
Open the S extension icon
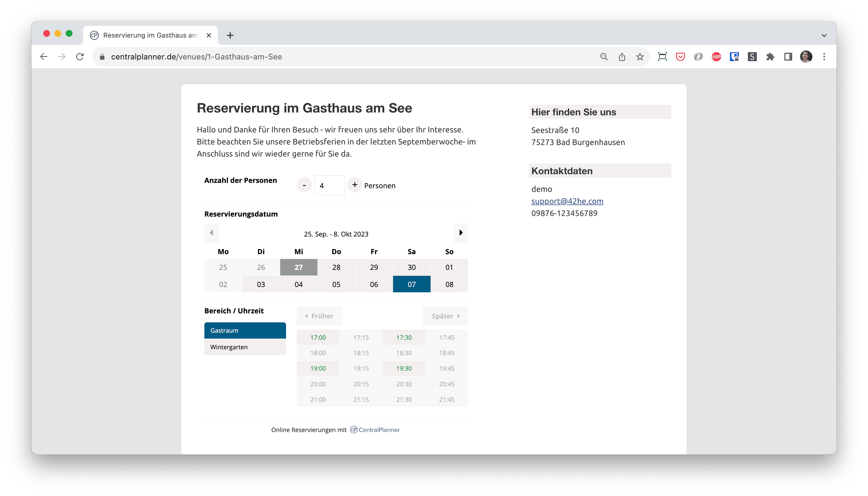(752, 57)
